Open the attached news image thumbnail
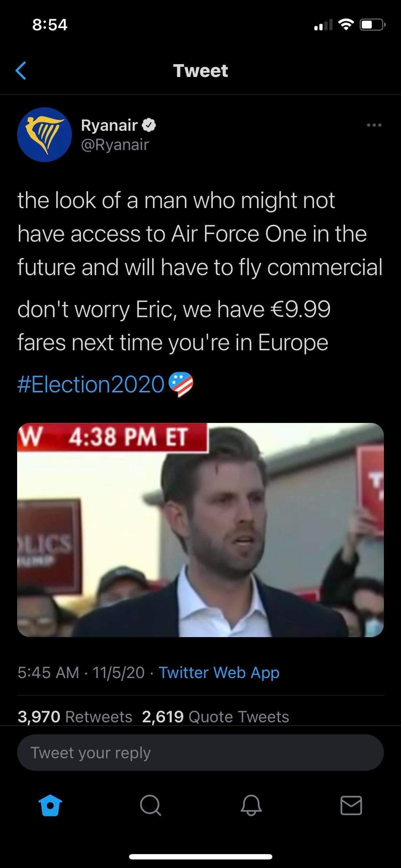The height and width of the screenshot is (868, 401). click(x=200, y=530)
